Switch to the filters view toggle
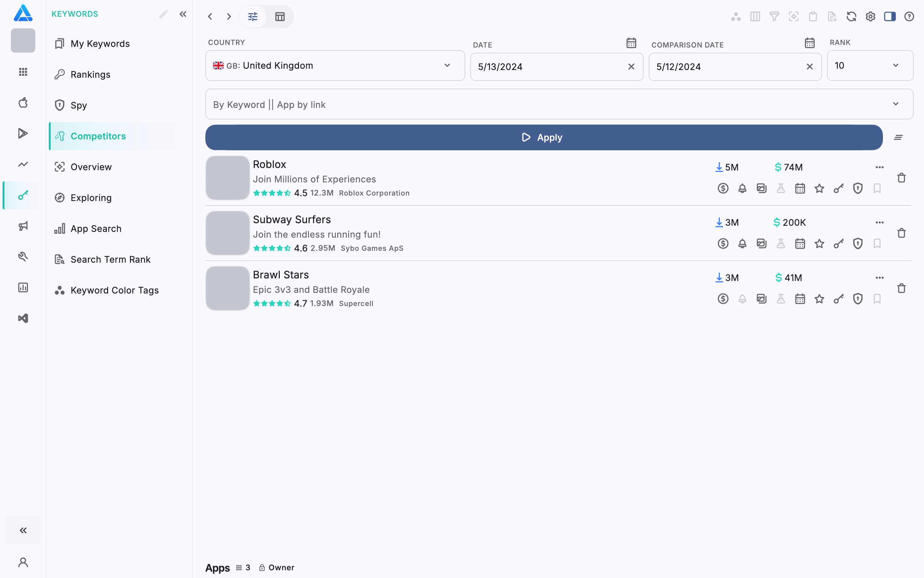The width and height of the screenshot is (924, 578). point(253,16)
